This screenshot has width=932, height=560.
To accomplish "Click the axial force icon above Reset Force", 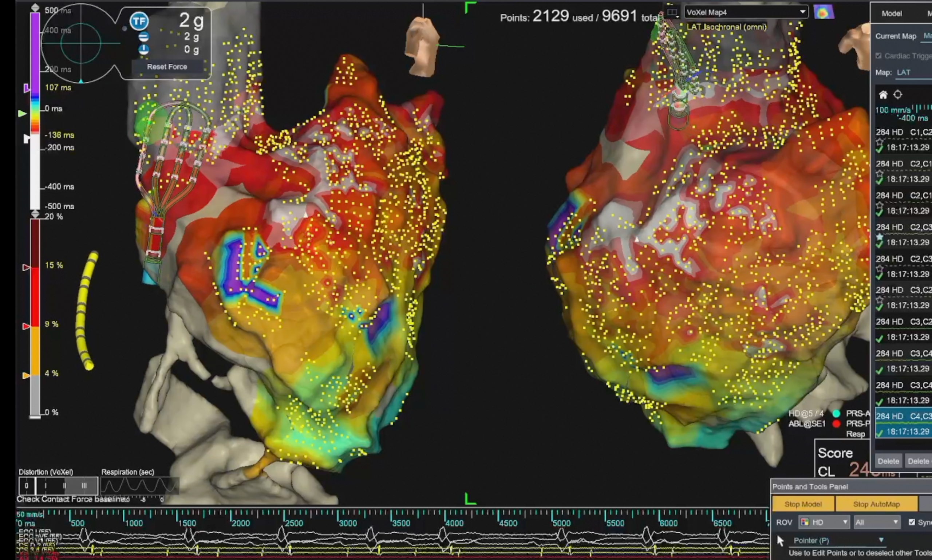I will (x=143, y=50).
